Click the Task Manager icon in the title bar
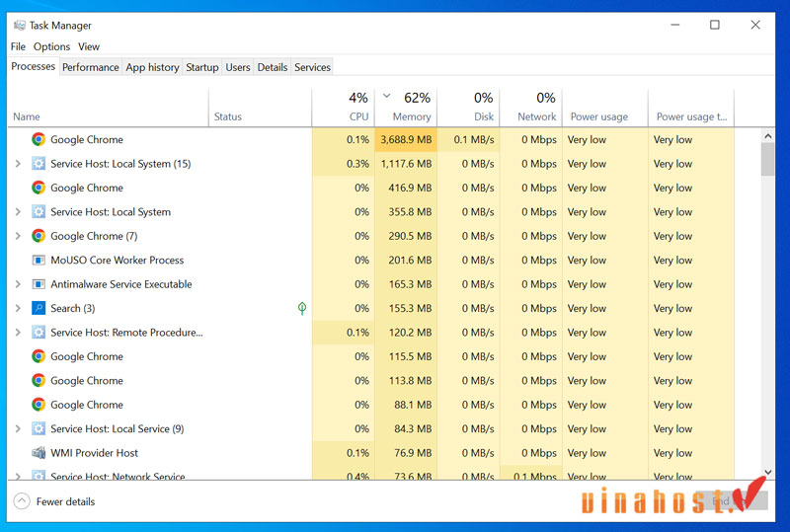Screen dimensions: 790x532 (x=20, y=26)
